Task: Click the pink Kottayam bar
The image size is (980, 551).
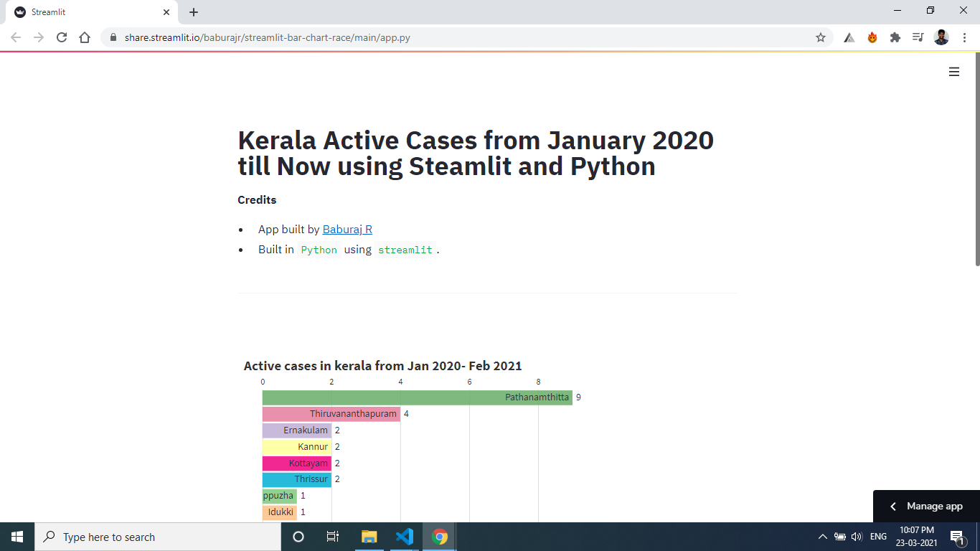Action: (x=297, y=463)
